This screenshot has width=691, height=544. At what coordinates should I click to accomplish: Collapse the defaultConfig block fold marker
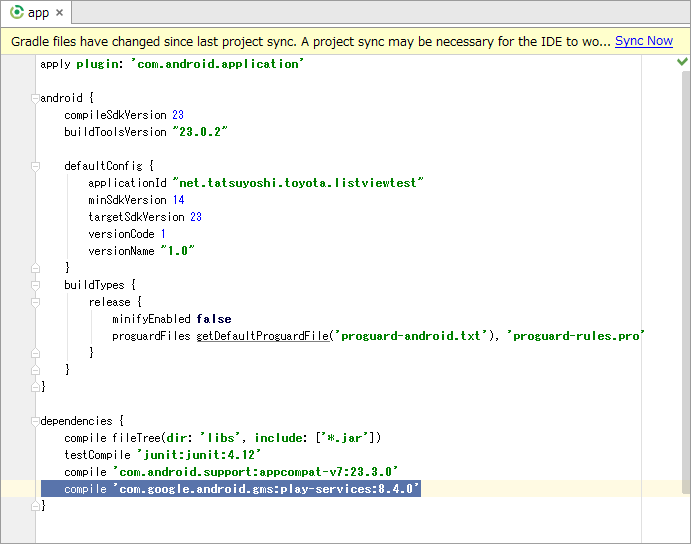[x=35, y=166]
